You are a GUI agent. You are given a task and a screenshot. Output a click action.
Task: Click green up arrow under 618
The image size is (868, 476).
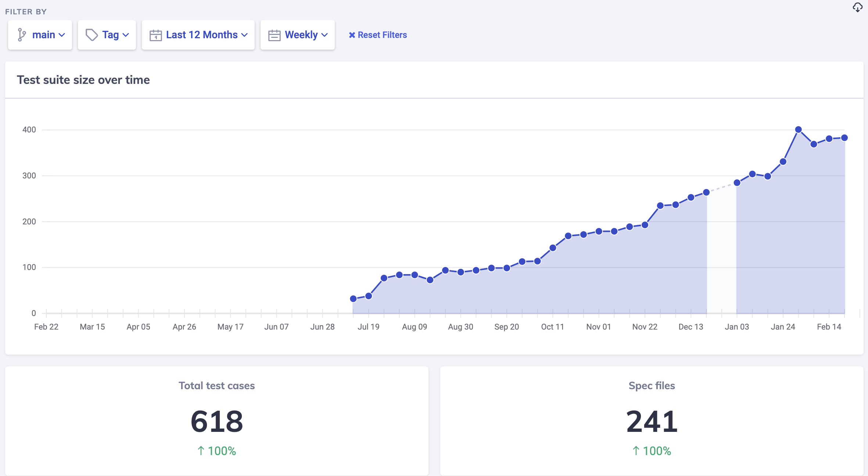point(201,451)
